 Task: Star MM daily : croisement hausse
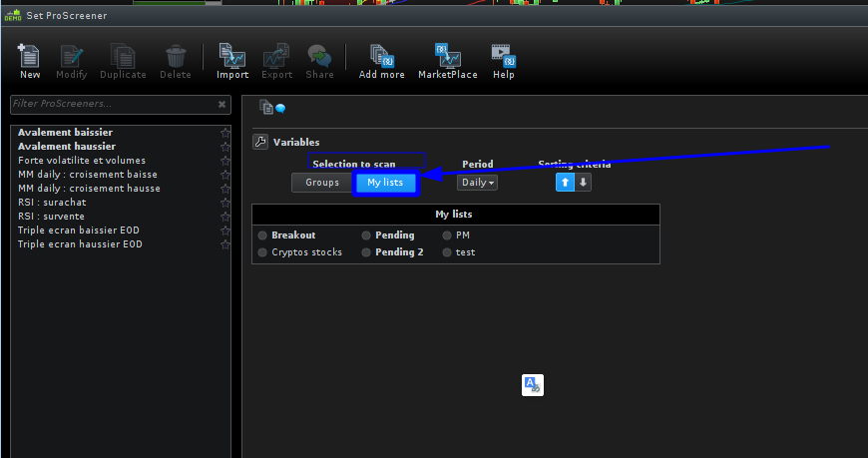[x=225, y=189]
